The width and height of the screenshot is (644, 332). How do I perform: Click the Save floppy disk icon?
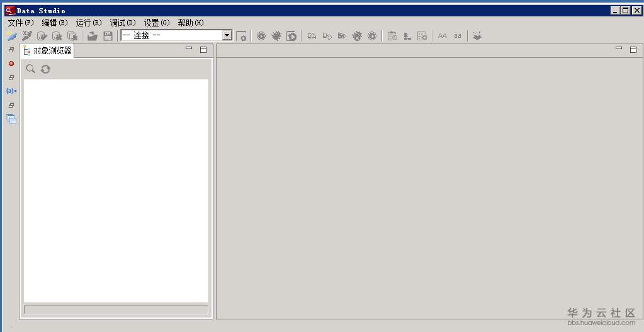[108, 36]
